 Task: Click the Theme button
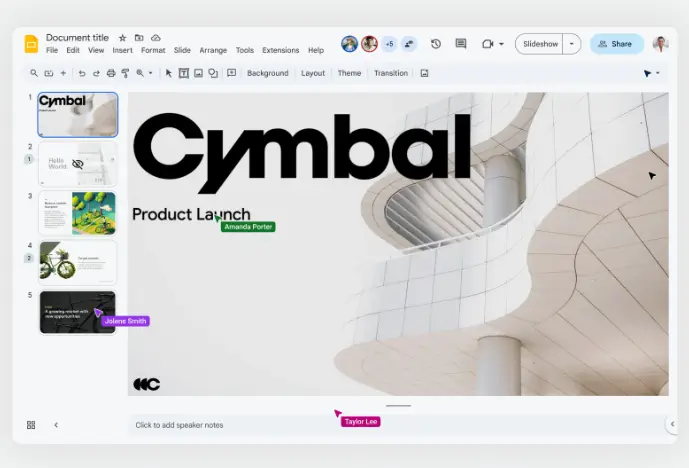coord(349,73)
